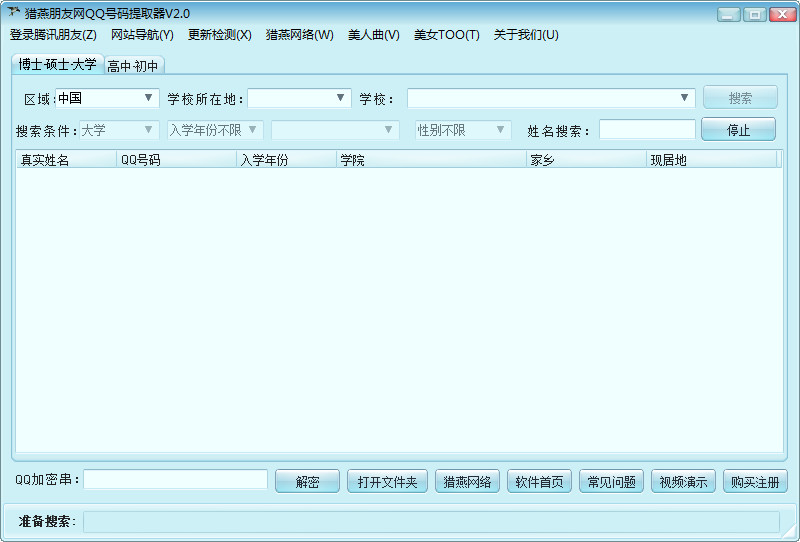Switch to the 高中·初中 tab
The height and width of the screenshot is (542, 800).
133,66
